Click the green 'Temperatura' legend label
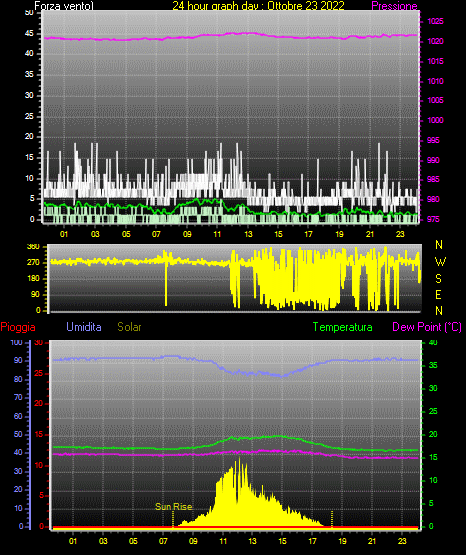Screen dimensions: 466x555 343,327
